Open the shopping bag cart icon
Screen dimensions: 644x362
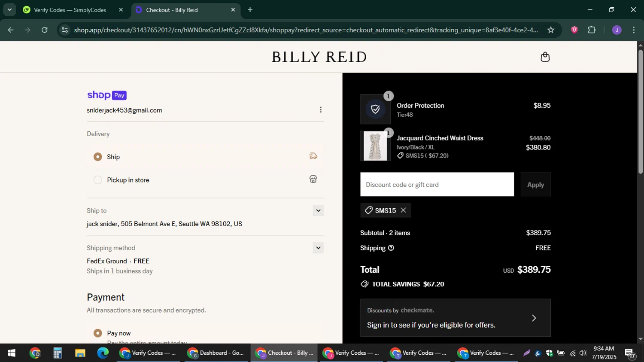click(545, 57)
